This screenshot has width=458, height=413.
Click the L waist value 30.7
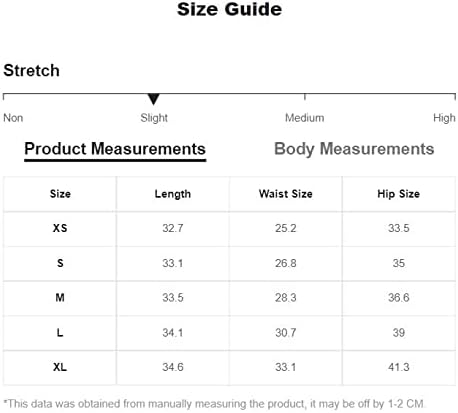point(286,332)
